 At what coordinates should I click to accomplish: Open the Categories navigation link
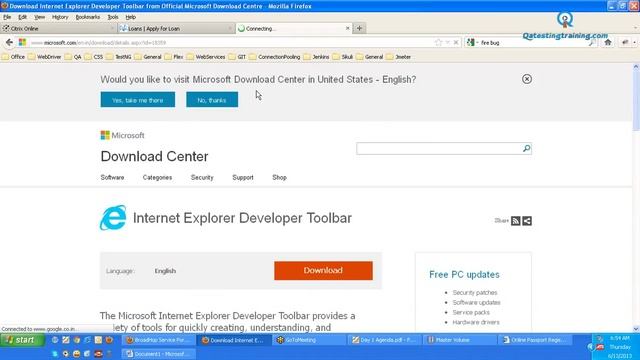coord(157,178)
